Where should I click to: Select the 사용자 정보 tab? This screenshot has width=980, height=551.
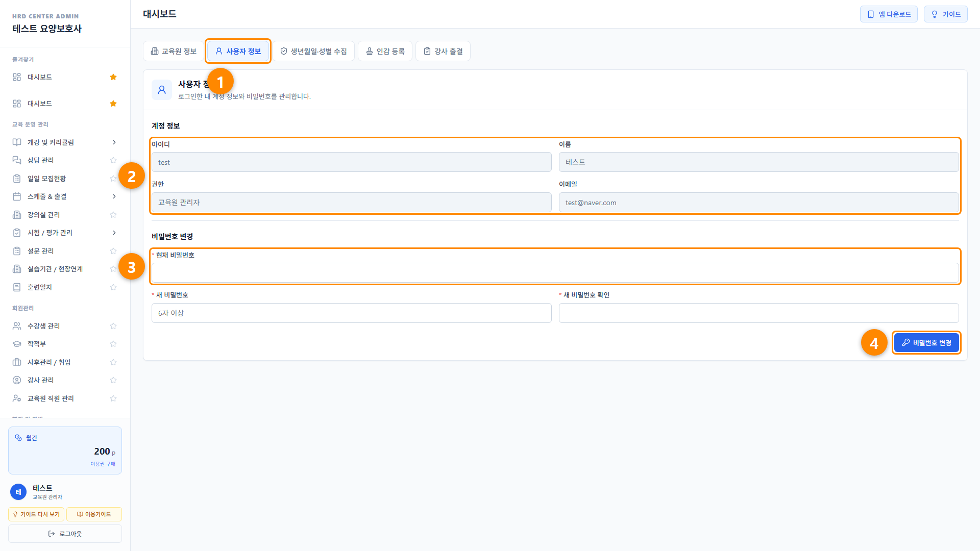(238, 51)
